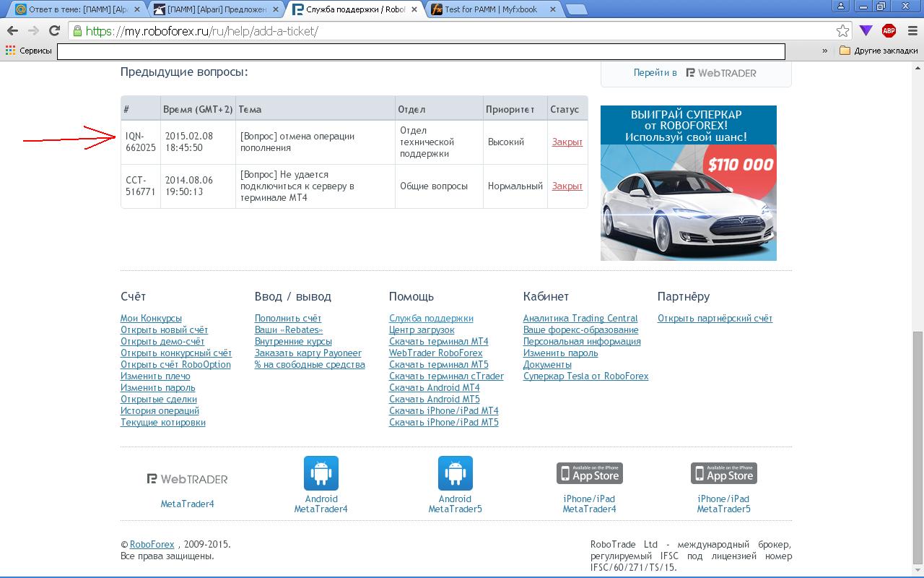Bookmark this page with the star icon
This screenshot has height=578, width=924.
(x=842, y=30)
